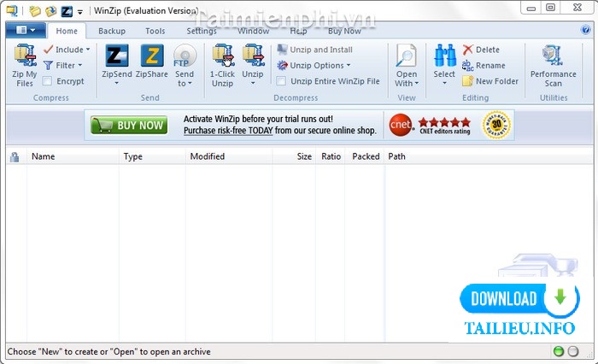Sort by the Size column
Viewport: 598px width, 364px height.
(294, 156)
